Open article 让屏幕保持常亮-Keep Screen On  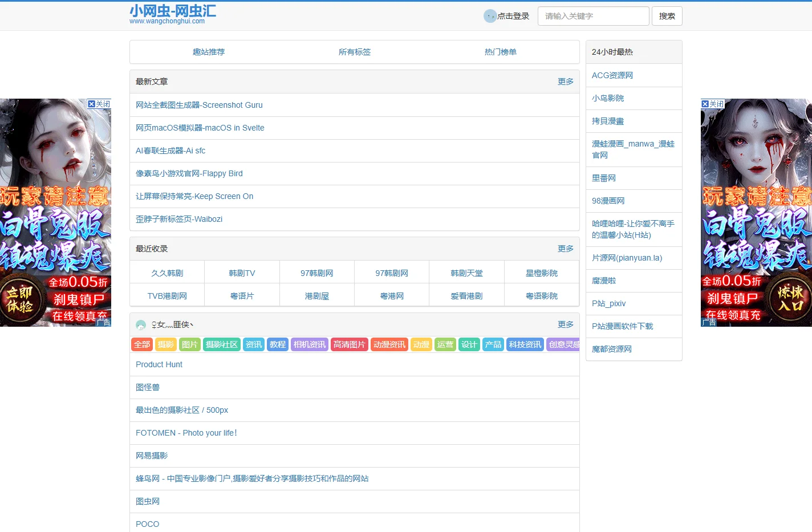click(194, 196)
